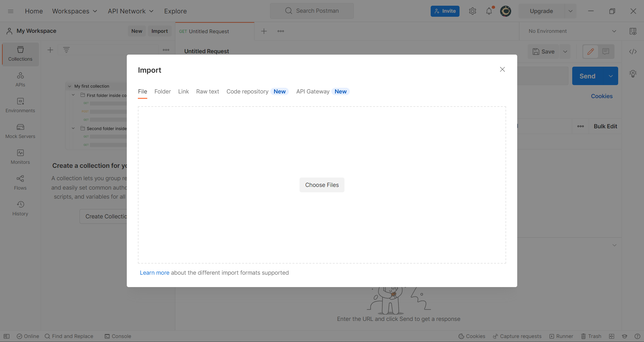Toggle sidebar icon in status bar
This screenshot has width=644, height=342.
[x=6, y=336]
